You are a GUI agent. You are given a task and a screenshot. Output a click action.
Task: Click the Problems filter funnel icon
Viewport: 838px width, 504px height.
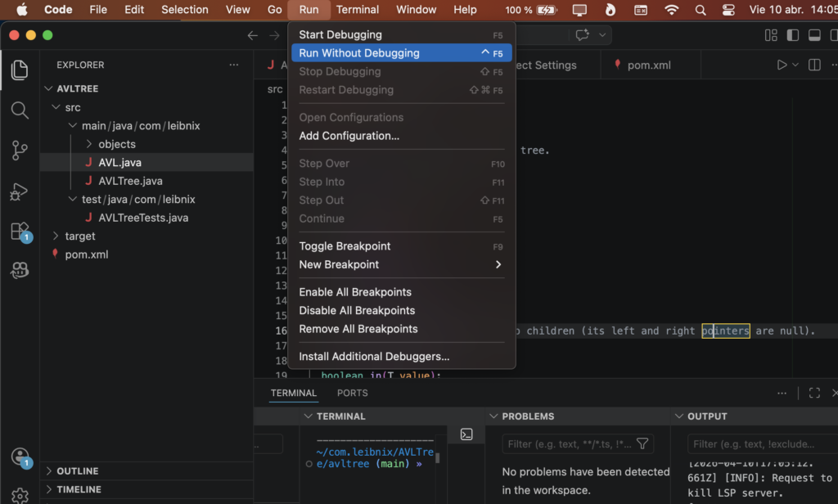(642, 444)
